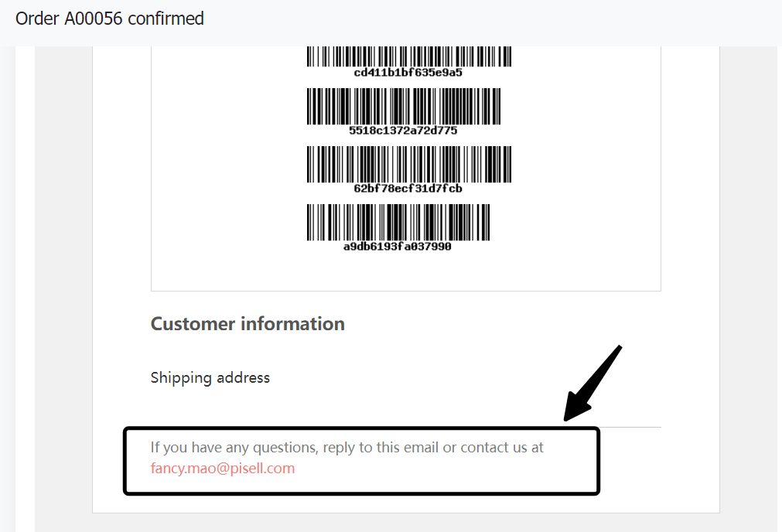Click the Shipping address label
Image resolution: width=782 pixels, height=532 pixels.
pos(210,377)
